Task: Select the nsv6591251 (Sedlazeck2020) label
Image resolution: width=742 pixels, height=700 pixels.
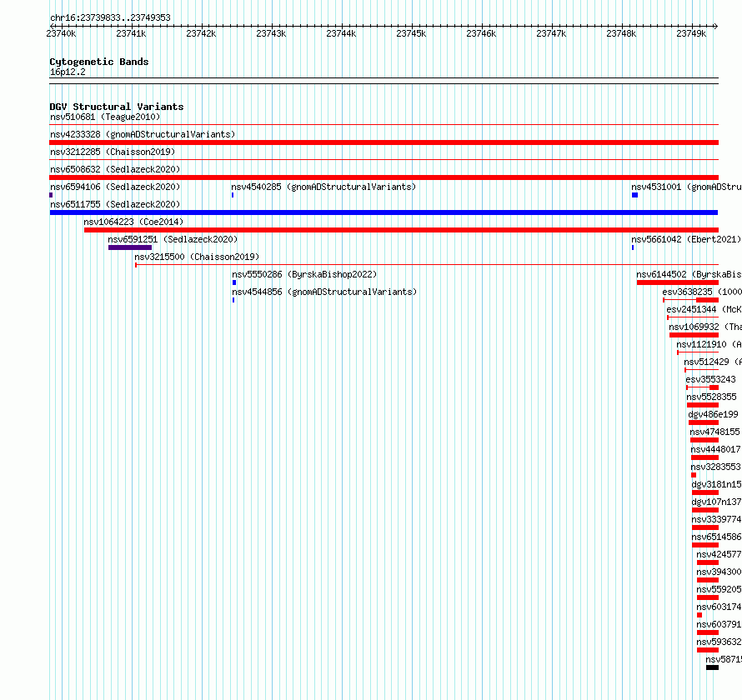Action: (173, 239)
